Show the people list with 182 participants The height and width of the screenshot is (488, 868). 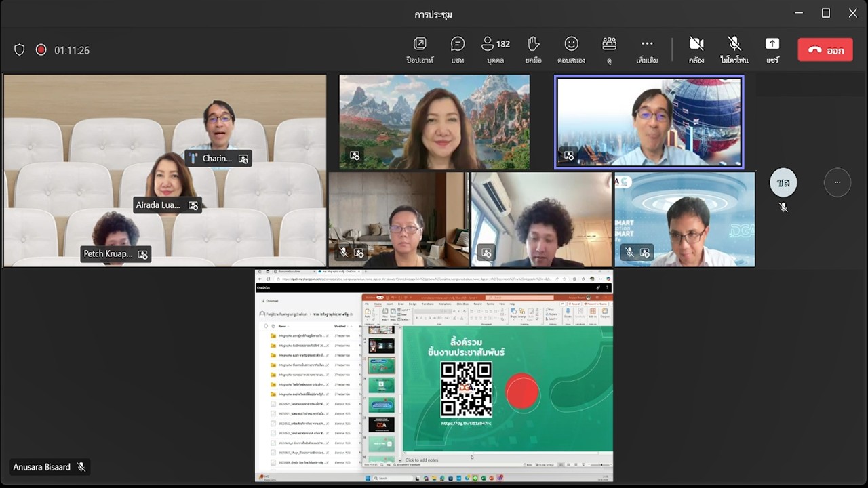tap(495, 50)
